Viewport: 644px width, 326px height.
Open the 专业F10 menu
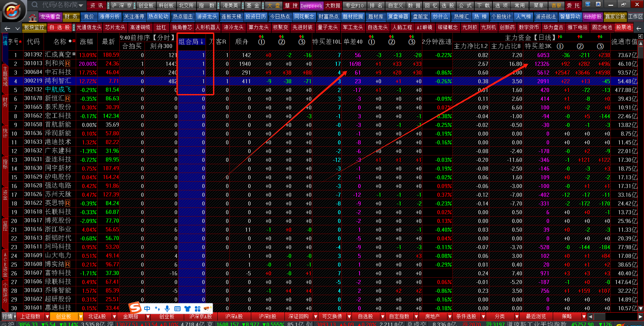(x=354, y=6)
